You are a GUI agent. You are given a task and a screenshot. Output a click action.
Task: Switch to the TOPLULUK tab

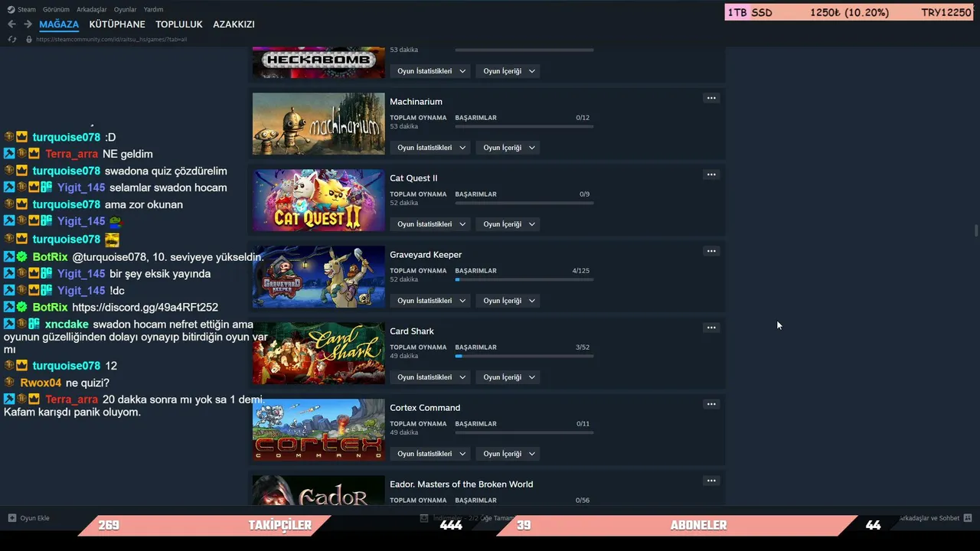pos(179,24)
